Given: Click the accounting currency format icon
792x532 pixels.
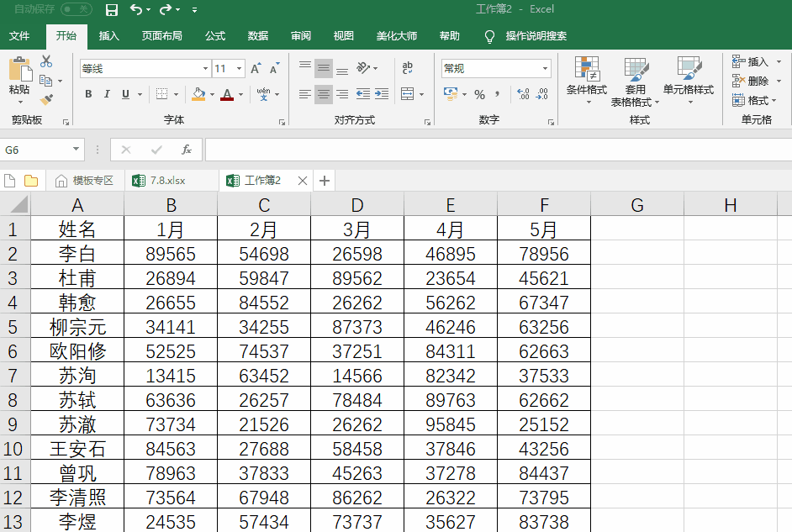Looking at the screenshot, I should [450, 94].
